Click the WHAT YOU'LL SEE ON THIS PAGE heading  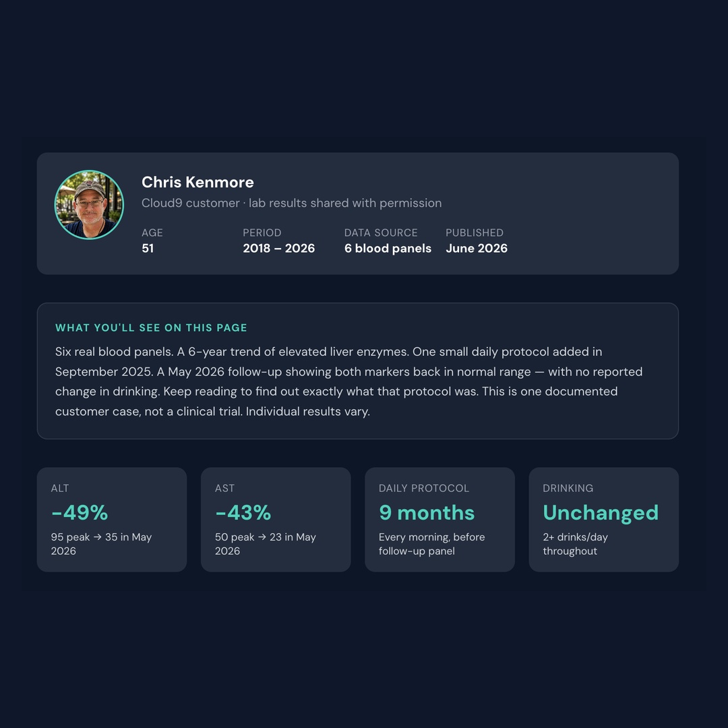[x=152, y=328]
